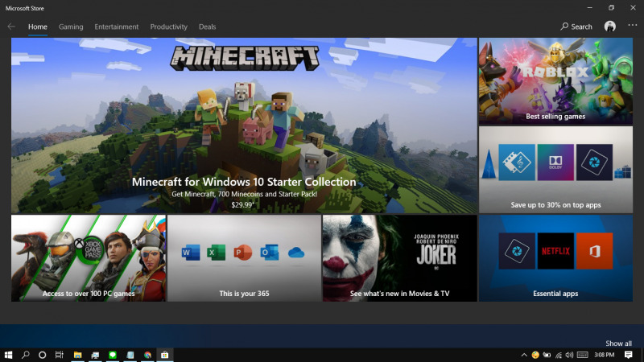Click the Show all link
The image size is (644, 362).
618,343
